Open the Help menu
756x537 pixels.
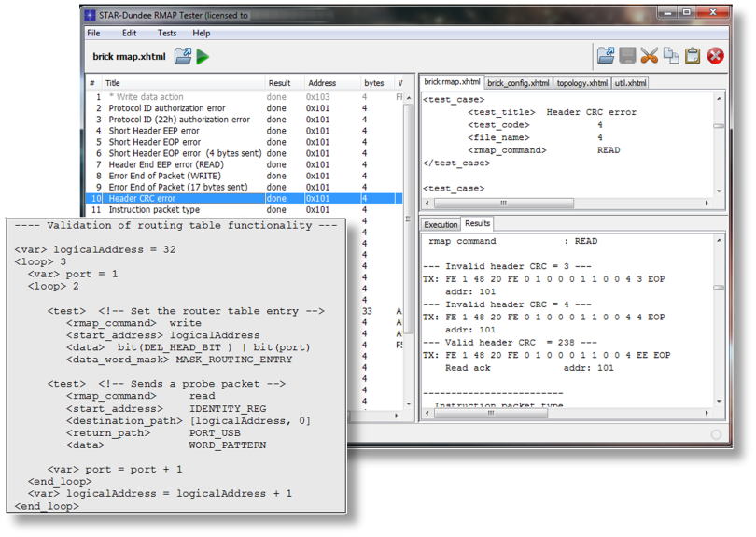coord(201,33)
